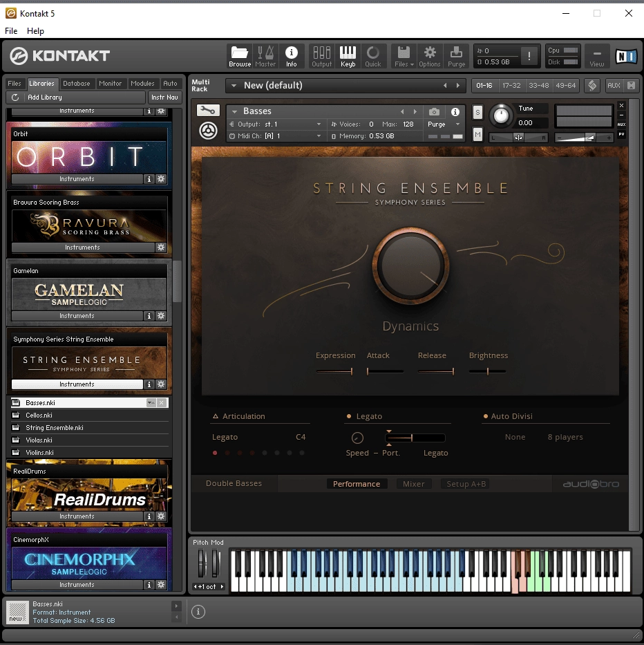This screenshot has width=644, height=645.
Task: Toggle the on-screen Keyb keyboard
Action: tap(348, 56)
